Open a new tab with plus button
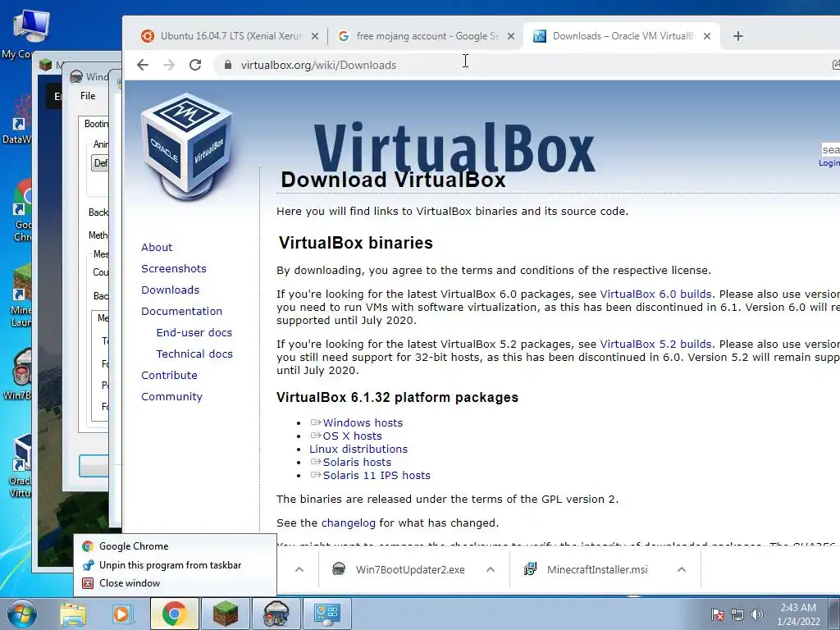This screenshot has height=630, width=840. click(737, 36)
